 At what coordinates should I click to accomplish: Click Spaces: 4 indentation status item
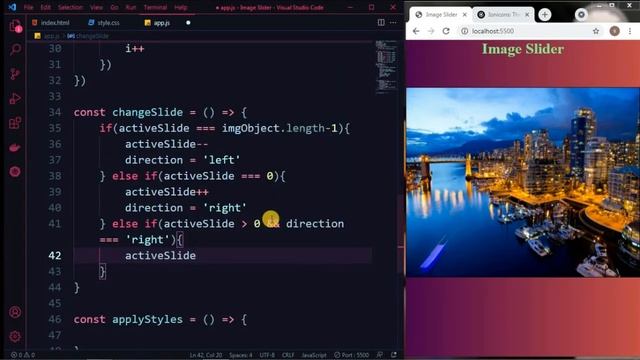click(x=240, y=355)
